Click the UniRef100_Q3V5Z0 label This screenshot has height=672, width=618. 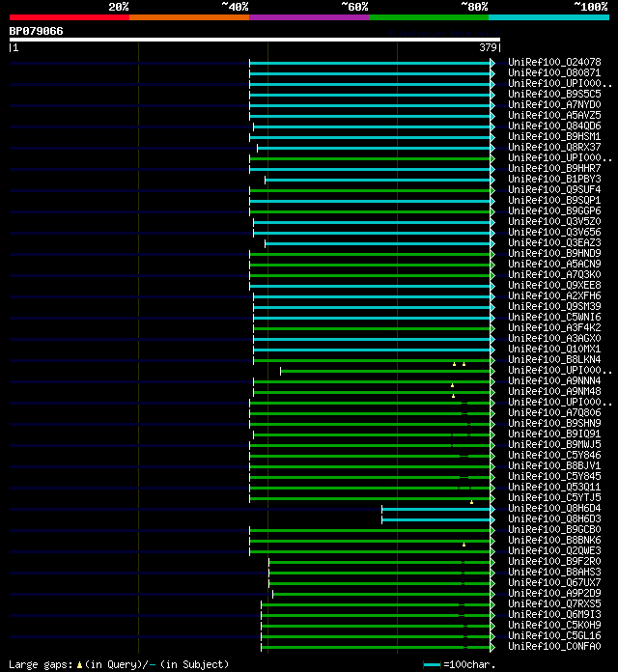point(554,221)
